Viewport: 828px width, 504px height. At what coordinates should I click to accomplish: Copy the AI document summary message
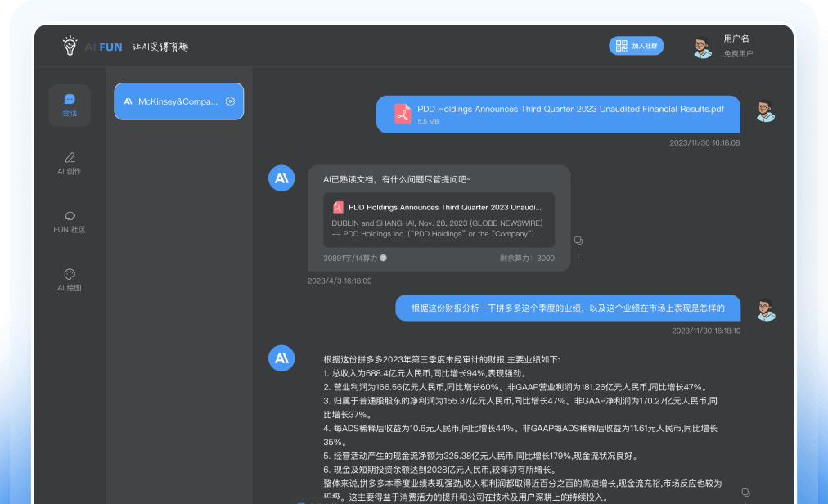578,240
